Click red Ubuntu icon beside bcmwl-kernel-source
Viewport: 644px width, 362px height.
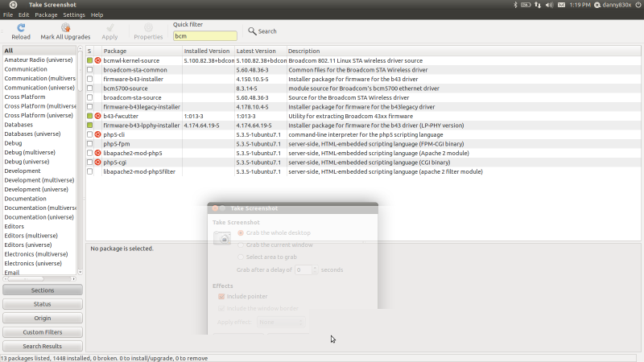[97, 60]
